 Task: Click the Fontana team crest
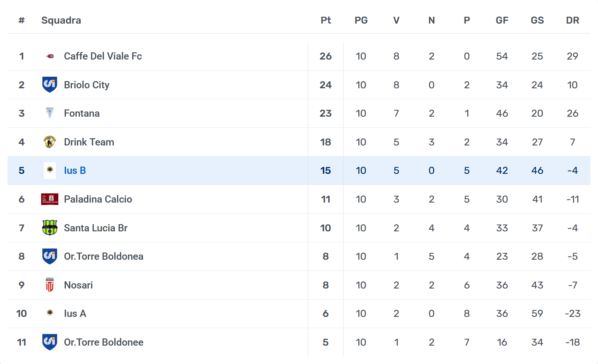point(50,113)
